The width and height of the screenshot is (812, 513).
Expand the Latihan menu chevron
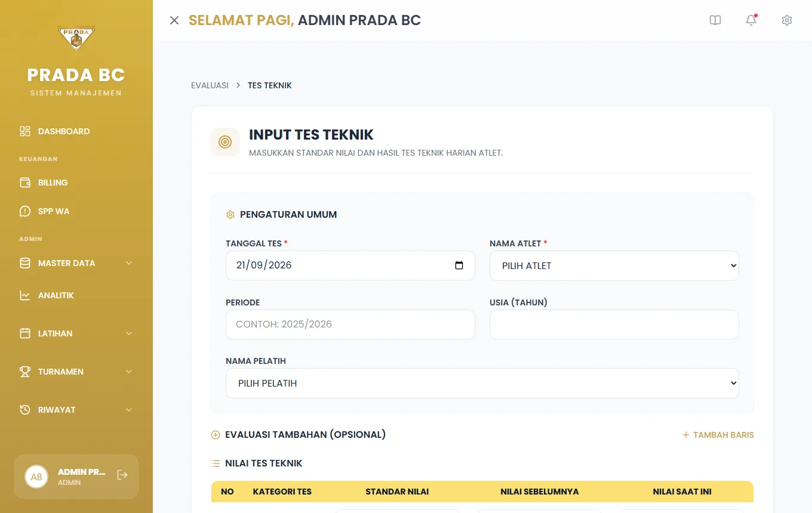click(x=129, y=333)
